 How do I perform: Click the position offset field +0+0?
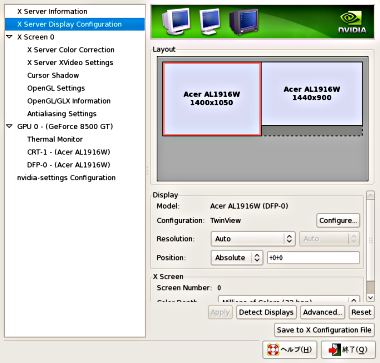tap(313, 258)
